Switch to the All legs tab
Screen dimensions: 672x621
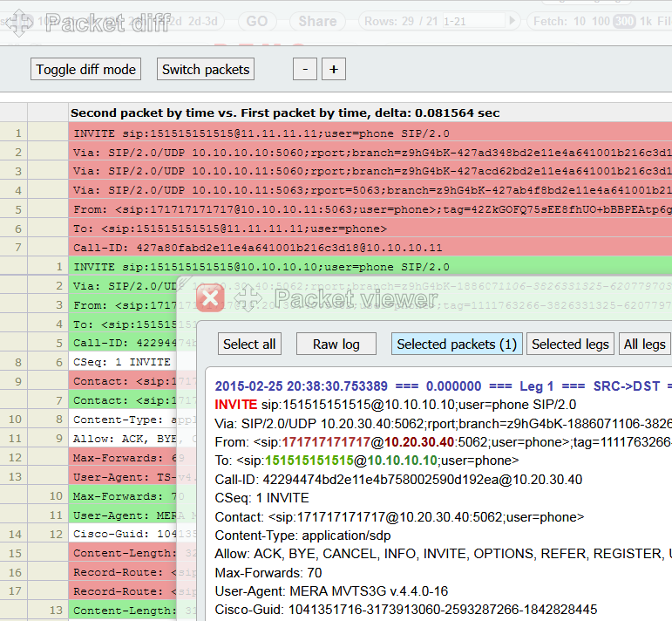[x=644, y=345]
